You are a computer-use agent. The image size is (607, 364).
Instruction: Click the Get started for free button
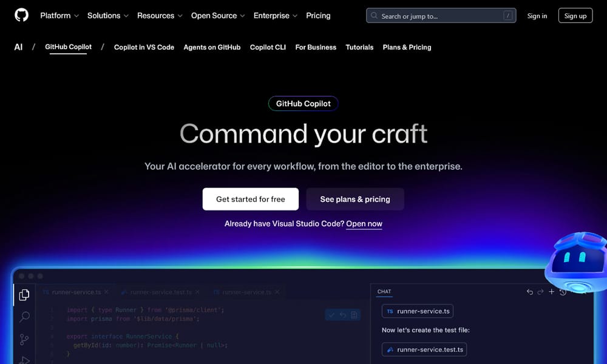250,199
